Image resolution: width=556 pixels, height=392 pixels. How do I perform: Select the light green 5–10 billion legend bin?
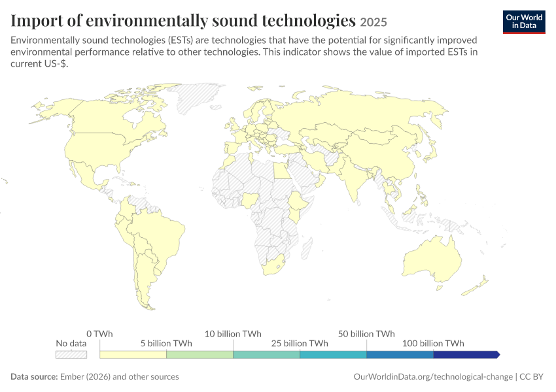pyautogui.click(x=200, y=355)
